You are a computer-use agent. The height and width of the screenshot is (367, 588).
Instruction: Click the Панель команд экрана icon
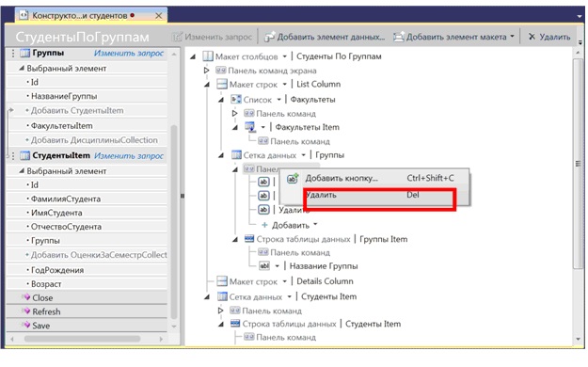coord(221,71)
